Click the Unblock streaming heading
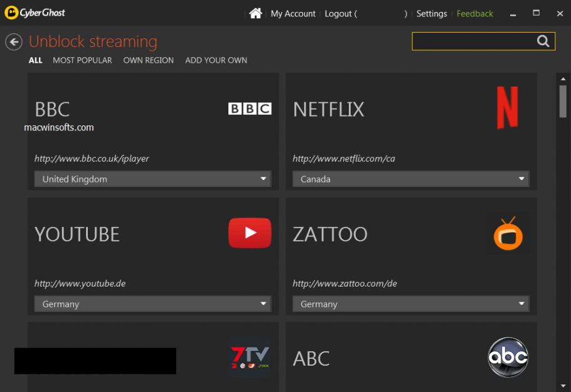571x392 pixels. pyautogui.click(x=93, y=41)
